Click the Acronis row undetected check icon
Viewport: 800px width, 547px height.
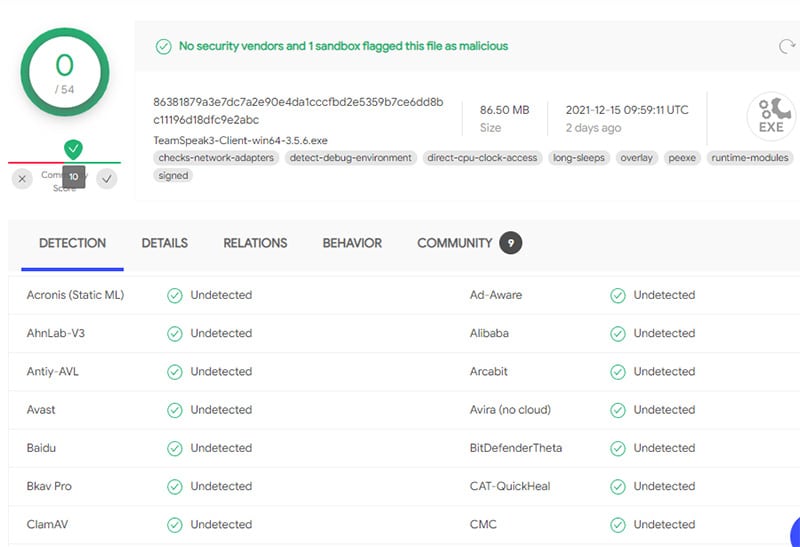coord(174,295)
